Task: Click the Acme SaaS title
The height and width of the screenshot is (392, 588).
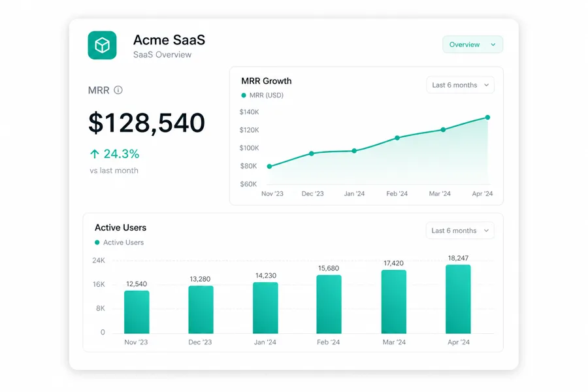Action: point(169,40)
